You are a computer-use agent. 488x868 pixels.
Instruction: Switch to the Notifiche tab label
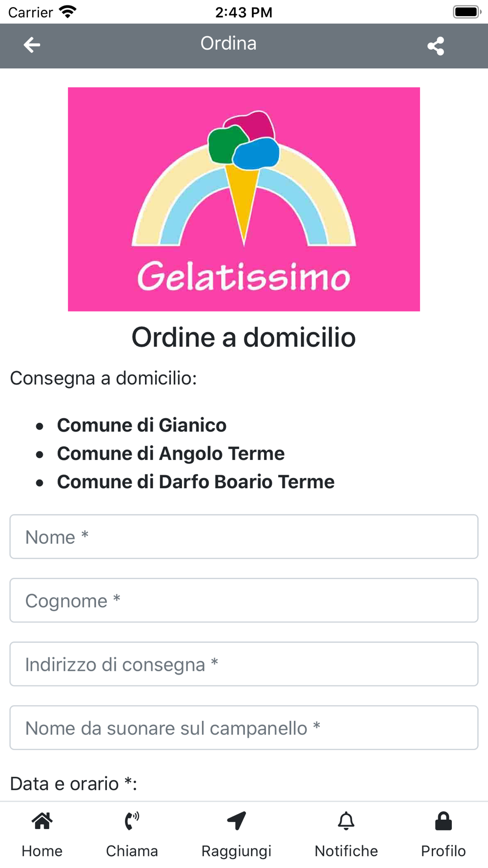coord(346,851)
